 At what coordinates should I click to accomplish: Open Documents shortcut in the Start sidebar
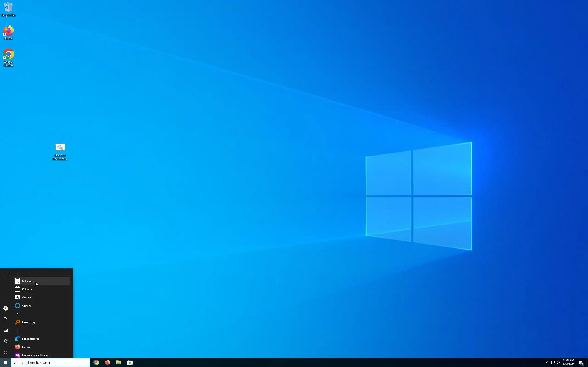tap(6, 319)
